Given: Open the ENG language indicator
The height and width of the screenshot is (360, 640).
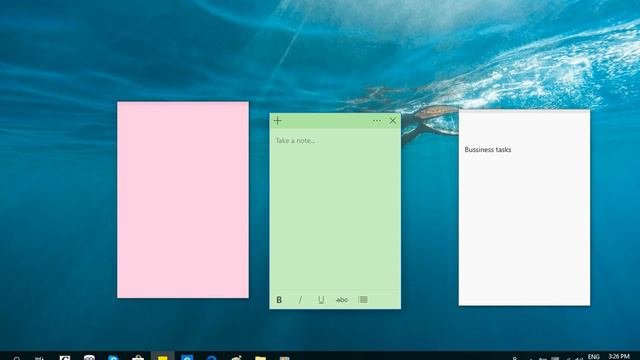Looking at the screenshot, I should pyautogui.click(x=593, y=357).
